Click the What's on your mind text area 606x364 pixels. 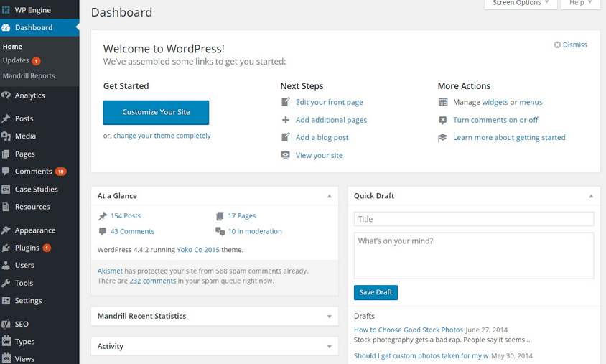[474, 256]
